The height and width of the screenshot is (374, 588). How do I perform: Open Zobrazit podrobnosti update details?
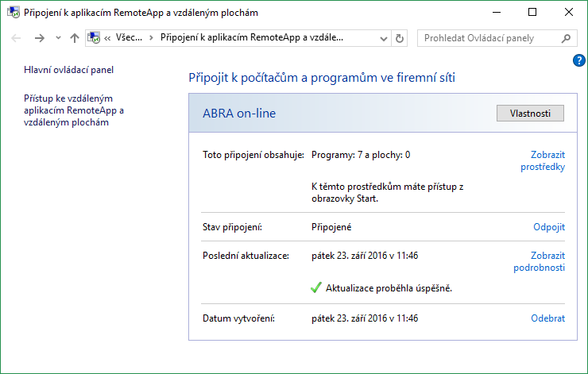point(540,261)
